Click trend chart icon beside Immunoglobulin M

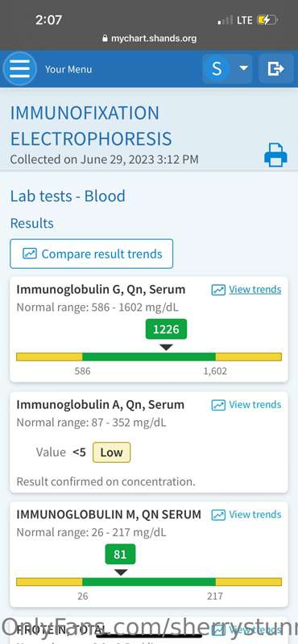click(218, 514)
